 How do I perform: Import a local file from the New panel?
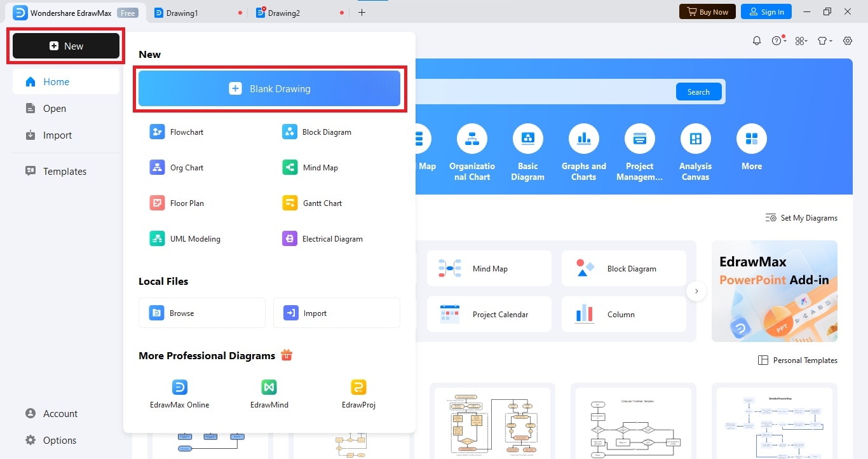click(337, 313)
